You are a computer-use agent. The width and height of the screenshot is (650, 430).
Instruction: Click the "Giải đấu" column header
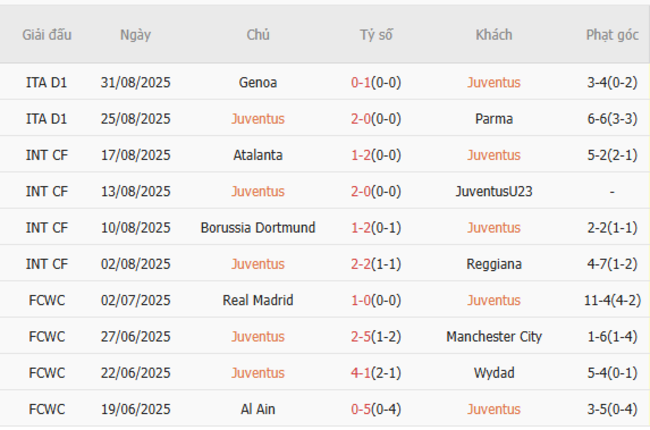(x=47, y=35)
